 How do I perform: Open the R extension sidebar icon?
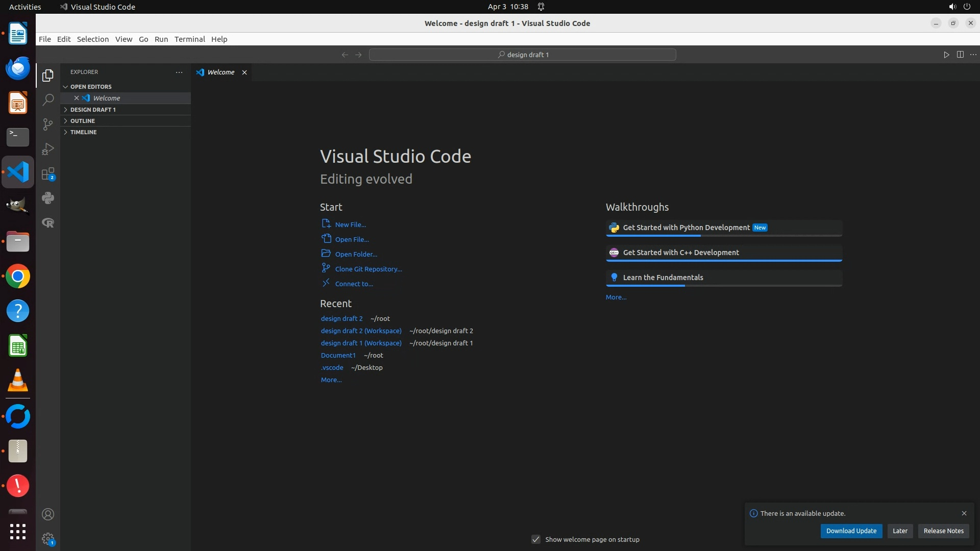click(48, 223)
